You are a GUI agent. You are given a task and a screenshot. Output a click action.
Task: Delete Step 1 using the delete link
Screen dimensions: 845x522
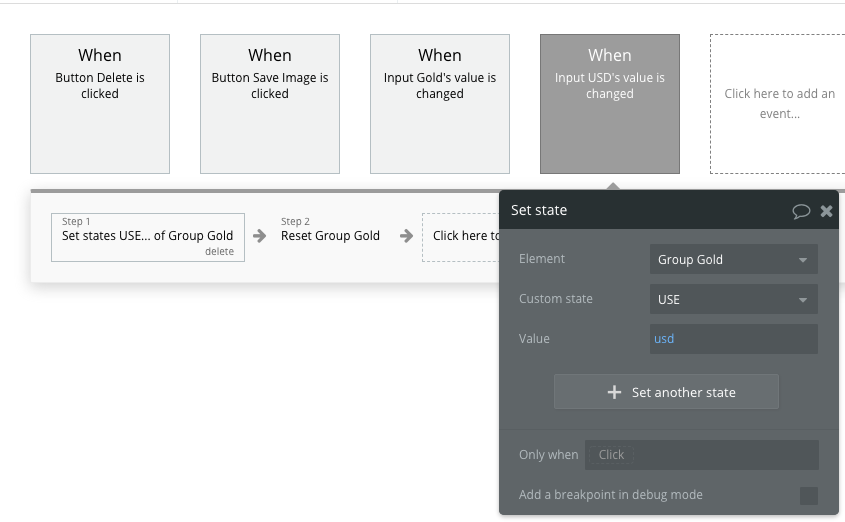tap(219, 252)
